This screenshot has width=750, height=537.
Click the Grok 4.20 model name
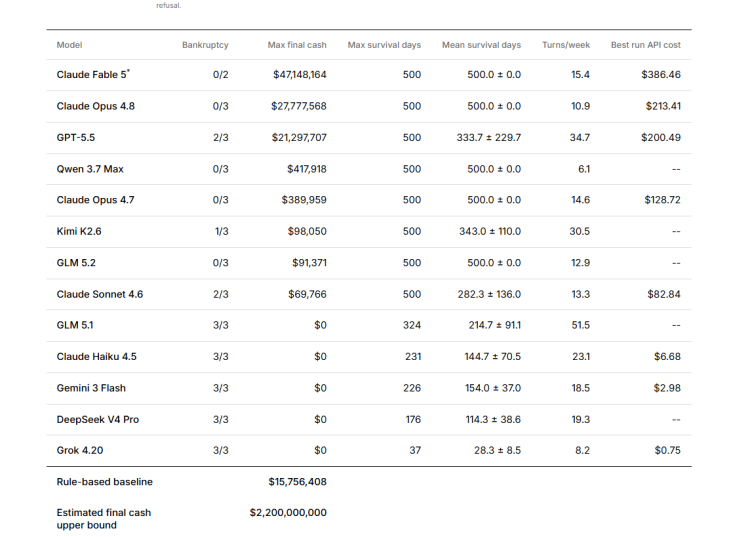pos(80,450)
